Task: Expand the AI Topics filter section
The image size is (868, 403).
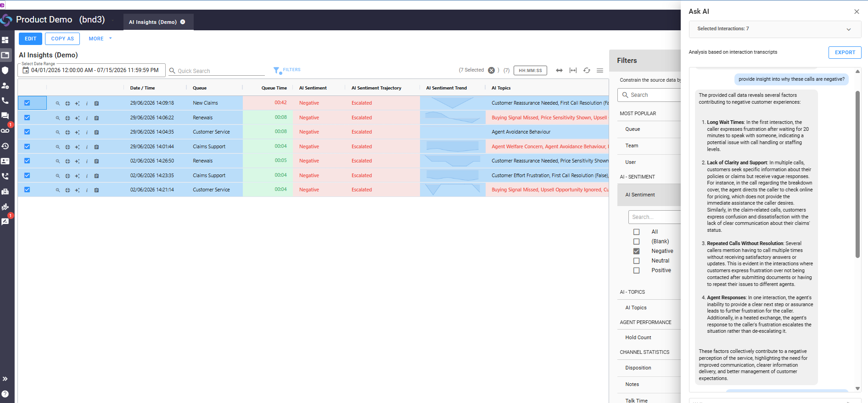Action: pos(649,308)
